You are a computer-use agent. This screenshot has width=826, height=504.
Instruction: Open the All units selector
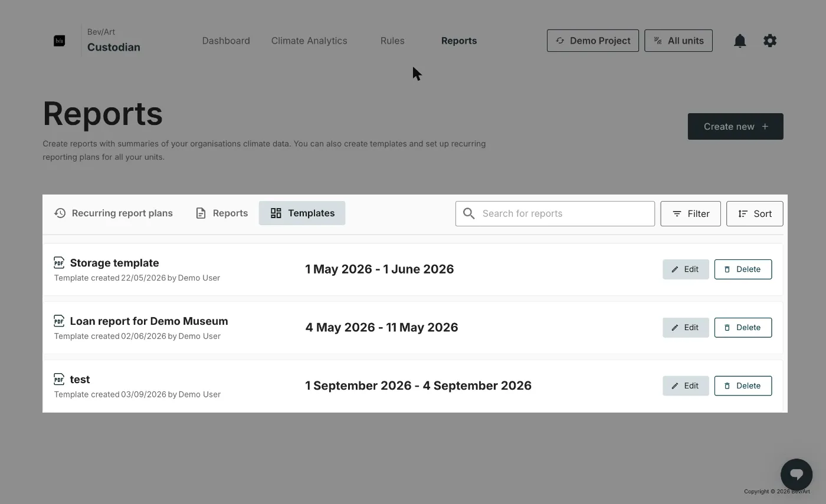[678, 41]
